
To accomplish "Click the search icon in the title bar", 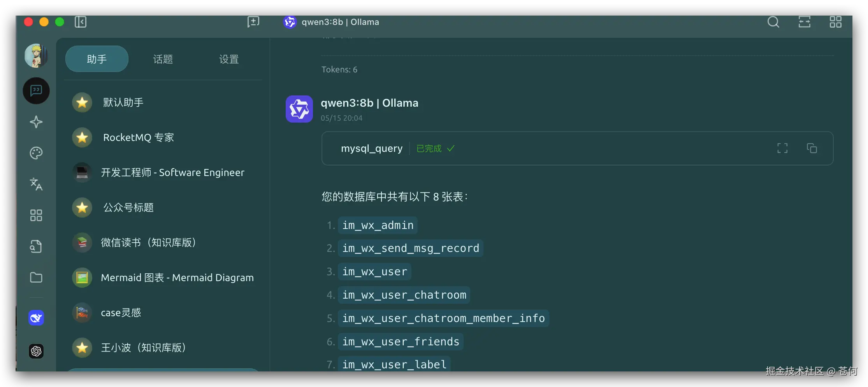I will (773, 22).
